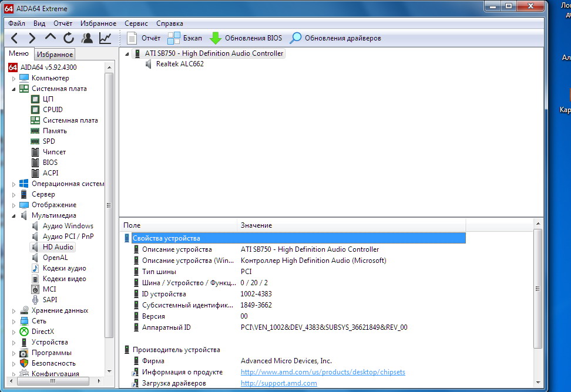The height and width of the screenshot is (392, 571).
Task: Expand the Сеть tree node
Action: 14,322
